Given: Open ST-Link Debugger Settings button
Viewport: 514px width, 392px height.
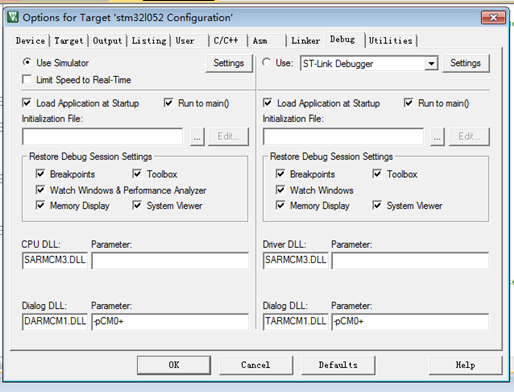Looking at the screenshot, I should point(466,63).
